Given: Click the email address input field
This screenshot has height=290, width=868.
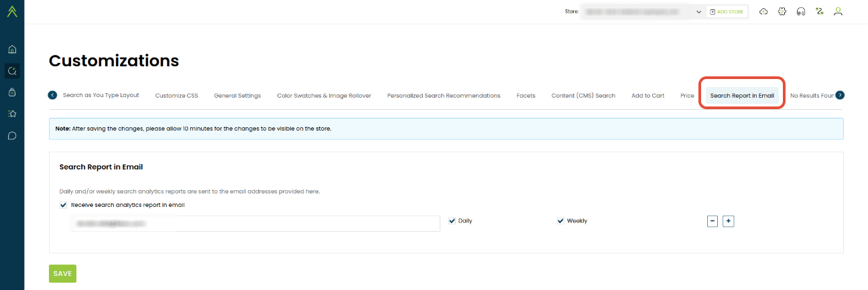Looking at the screenshot, I should coord(255,224).
